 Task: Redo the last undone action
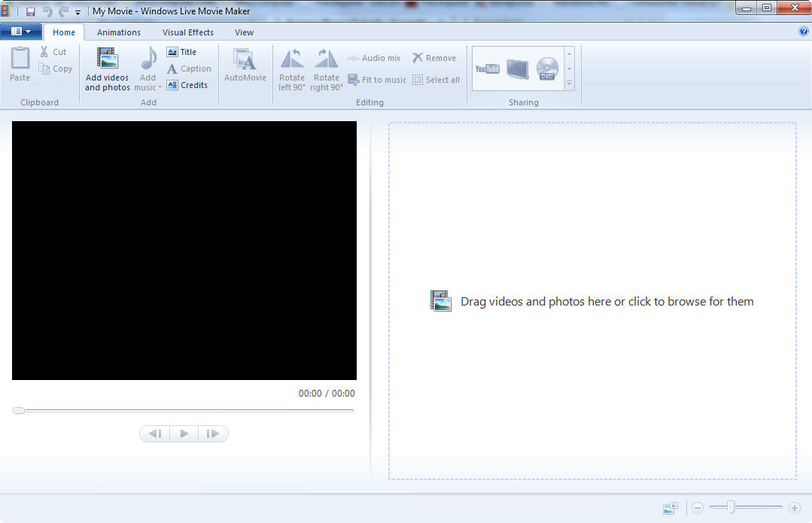[x=63, y=11]
